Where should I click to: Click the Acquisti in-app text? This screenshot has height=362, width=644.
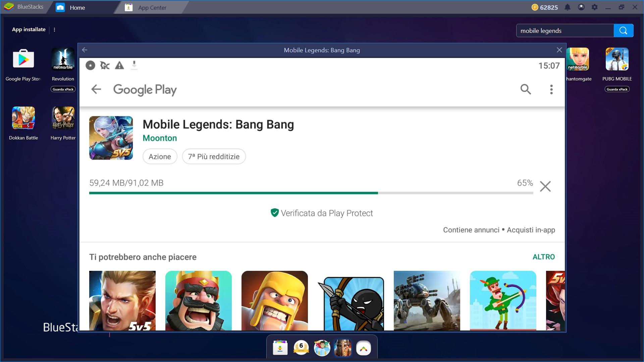(531, 230)
